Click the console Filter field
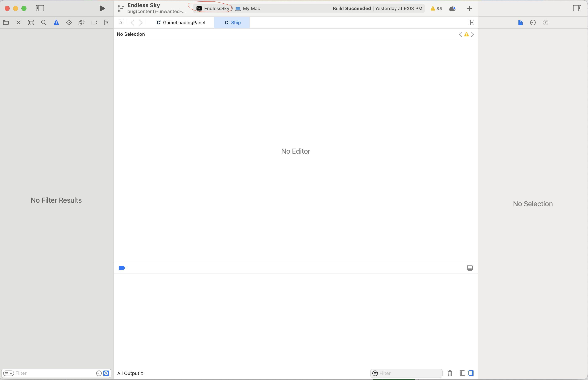Image resolution: width=588 pixels, height=380 pixels. pos(407,373)
